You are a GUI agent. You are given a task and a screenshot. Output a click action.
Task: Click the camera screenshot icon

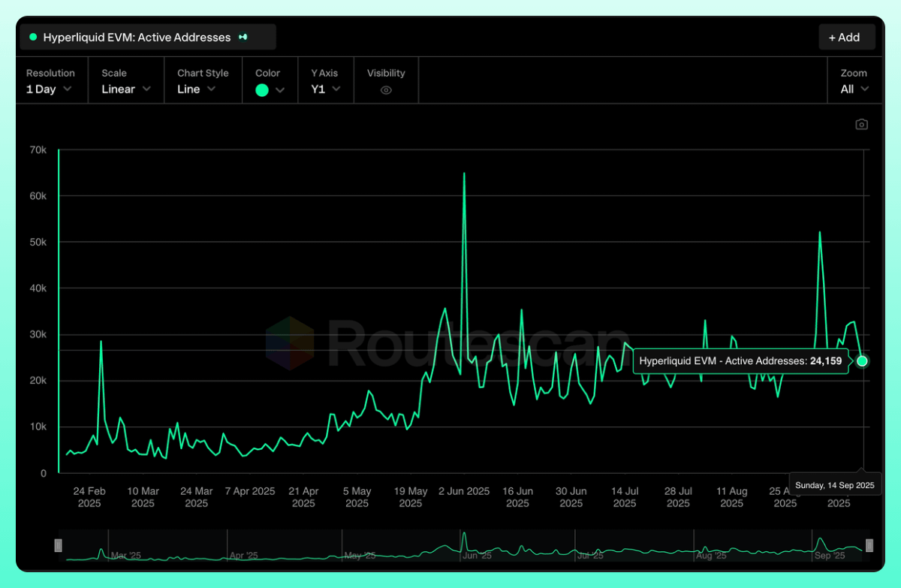tap(861, 125)
